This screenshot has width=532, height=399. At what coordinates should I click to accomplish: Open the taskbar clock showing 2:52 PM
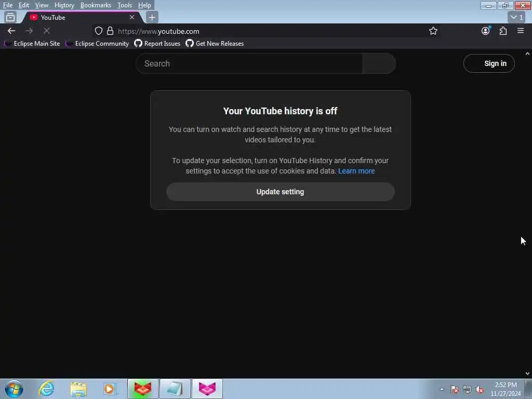tap(506, 389)
